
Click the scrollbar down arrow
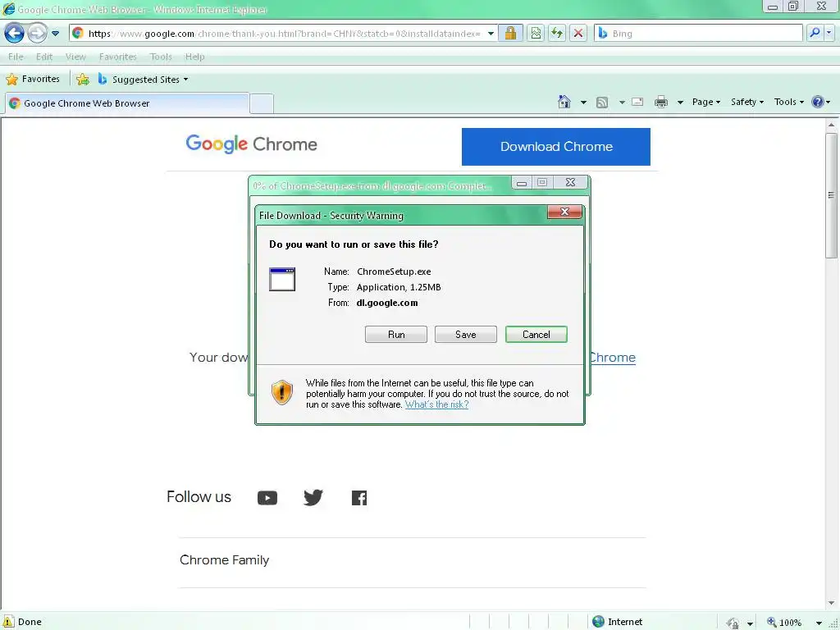(832, 603)
